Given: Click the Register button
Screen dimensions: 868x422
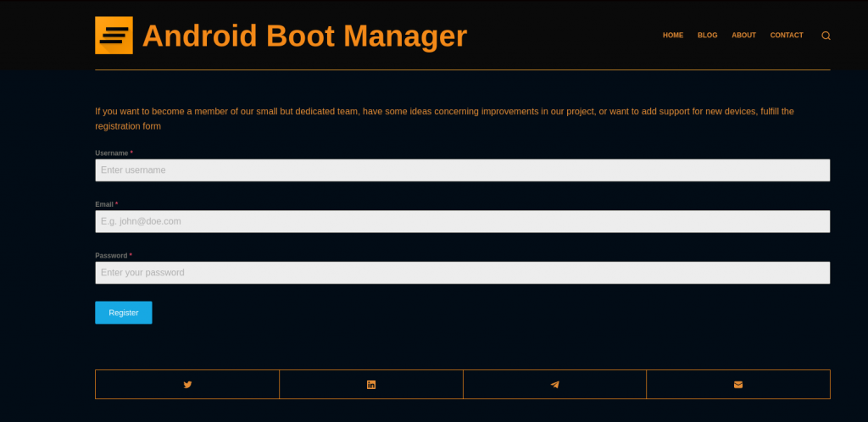Looking at the screenshot, I should pos(124,313).
